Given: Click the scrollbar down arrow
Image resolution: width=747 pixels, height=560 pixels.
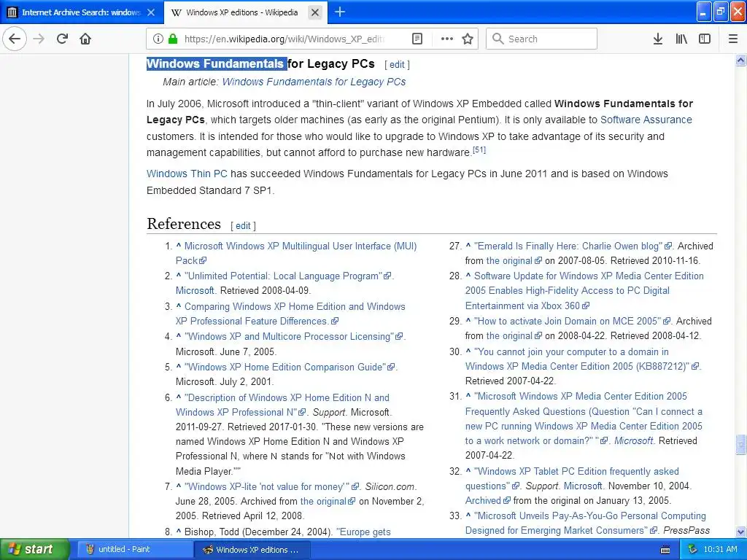Looking at the screenshot, I should 741,532.
